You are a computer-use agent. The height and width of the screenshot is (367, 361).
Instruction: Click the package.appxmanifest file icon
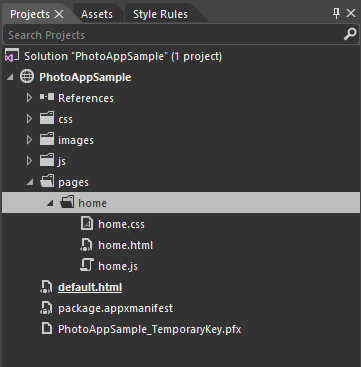tap(46, 308)
